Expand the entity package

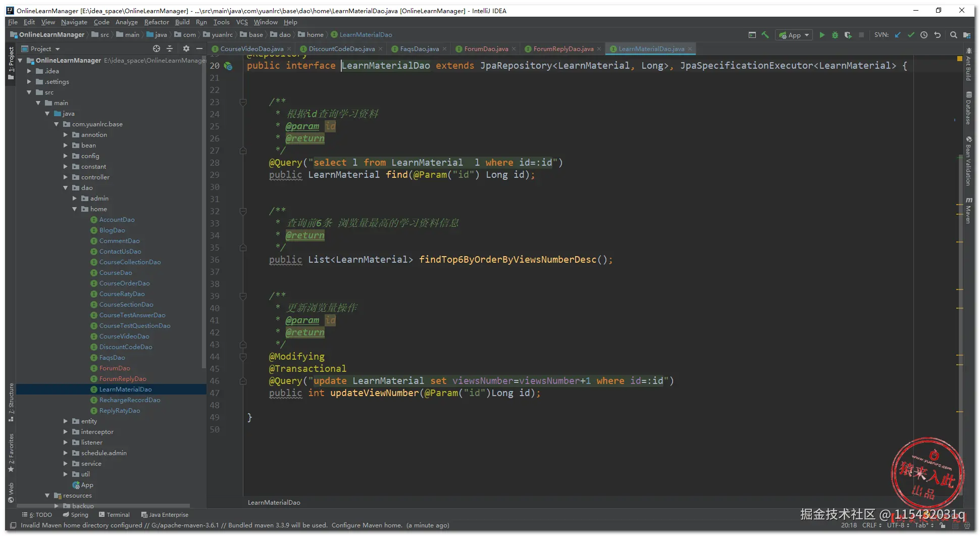[x=66, y=421]
